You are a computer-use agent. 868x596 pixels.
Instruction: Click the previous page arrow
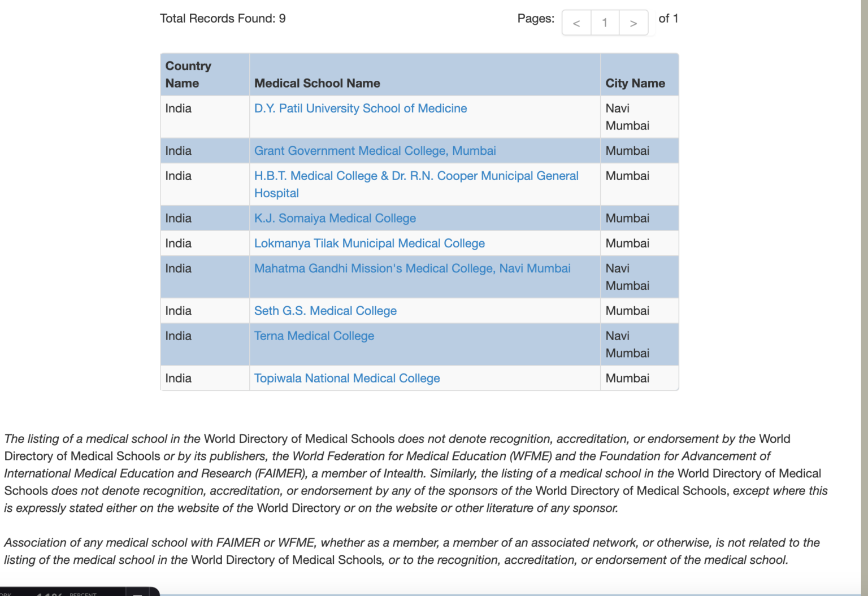[576, 23]
